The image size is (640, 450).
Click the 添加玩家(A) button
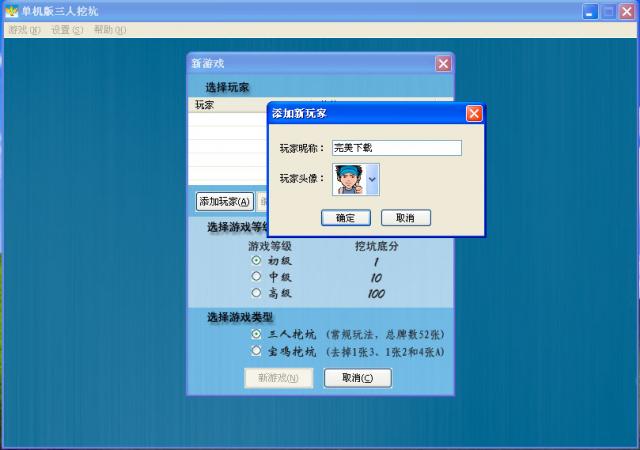point(224,201)
